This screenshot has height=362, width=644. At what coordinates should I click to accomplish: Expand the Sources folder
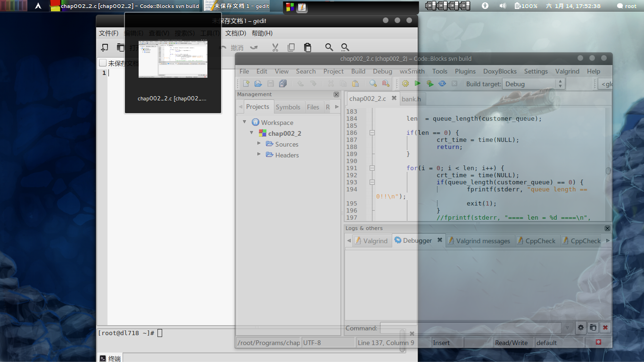(x=259, y=143)
